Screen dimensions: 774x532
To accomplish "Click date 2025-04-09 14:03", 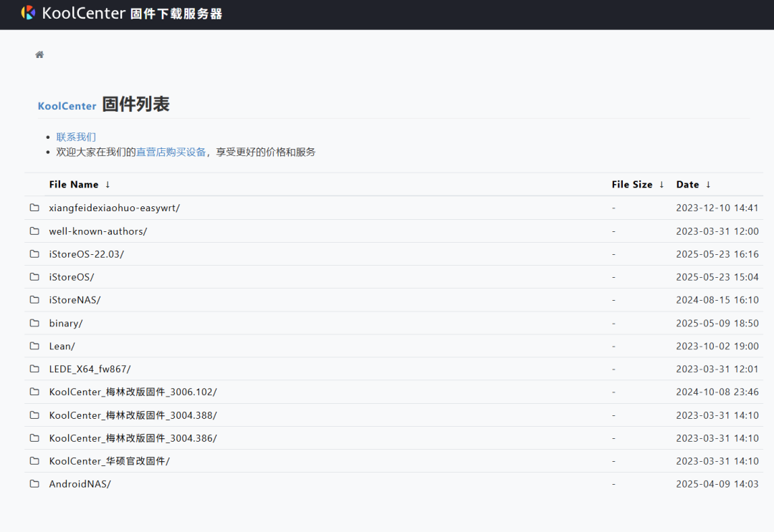I will pos(717,484).
